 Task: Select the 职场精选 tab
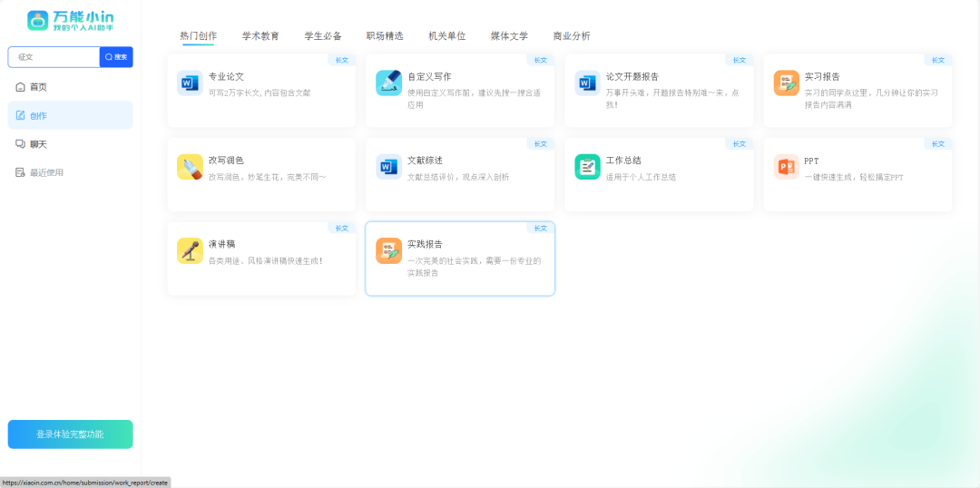point(385,36)
